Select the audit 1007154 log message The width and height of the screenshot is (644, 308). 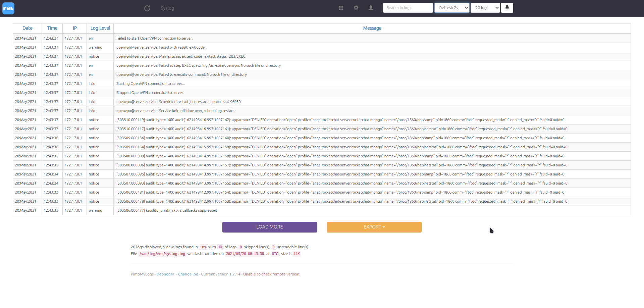(x=340, y=192)
